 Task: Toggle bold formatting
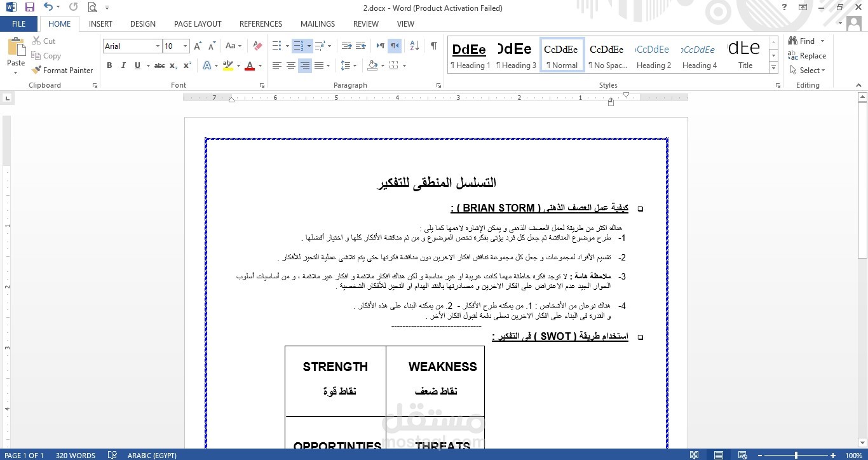click(x=109, y=65)
